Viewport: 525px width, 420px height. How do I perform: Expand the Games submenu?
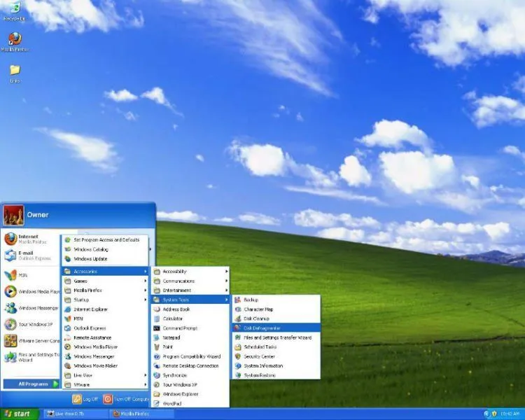105,281
